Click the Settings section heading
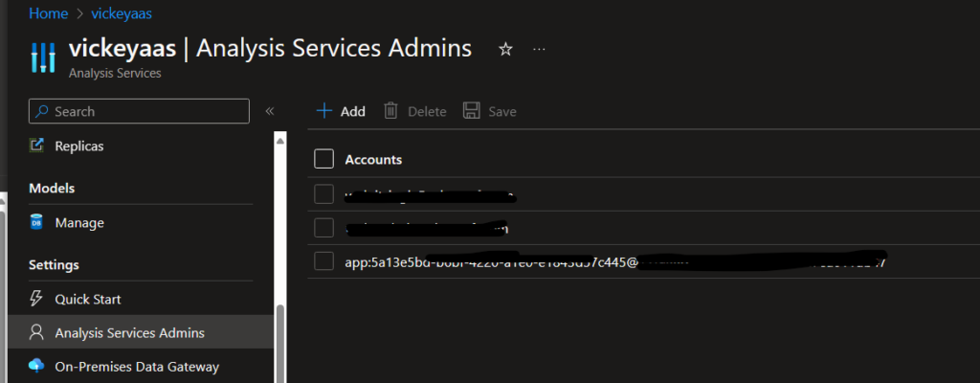The width and height of the screenshot is (980, 383). [54, 264]
